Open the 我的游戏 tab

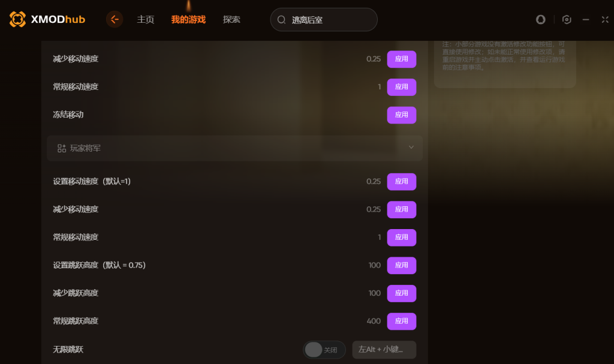tap(188, 20)
